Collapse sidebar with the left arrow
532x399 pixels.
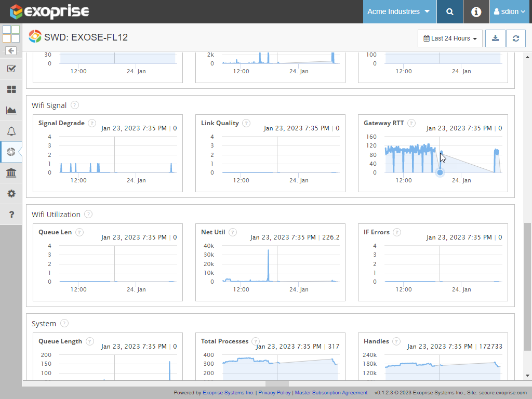(x=11, y=50)
